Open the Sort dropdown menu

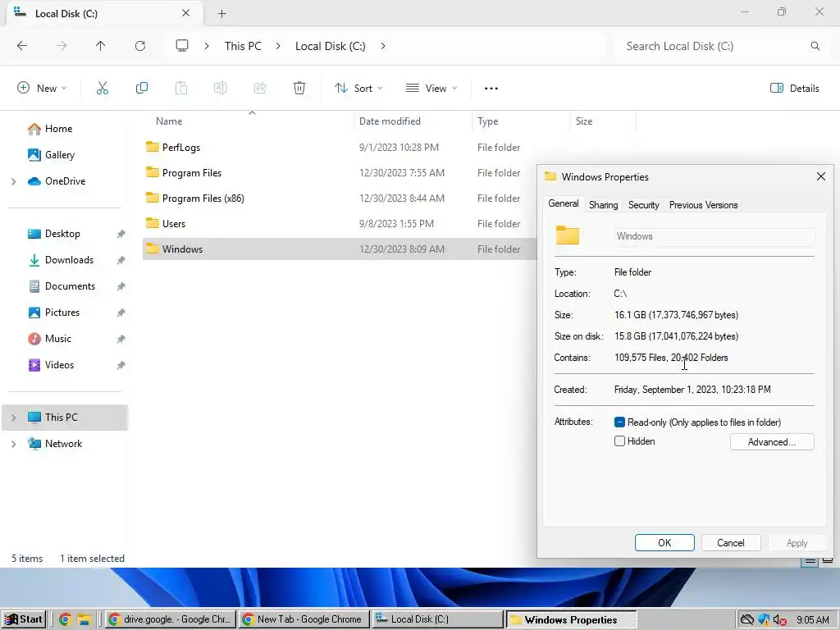tap(358, 89)
